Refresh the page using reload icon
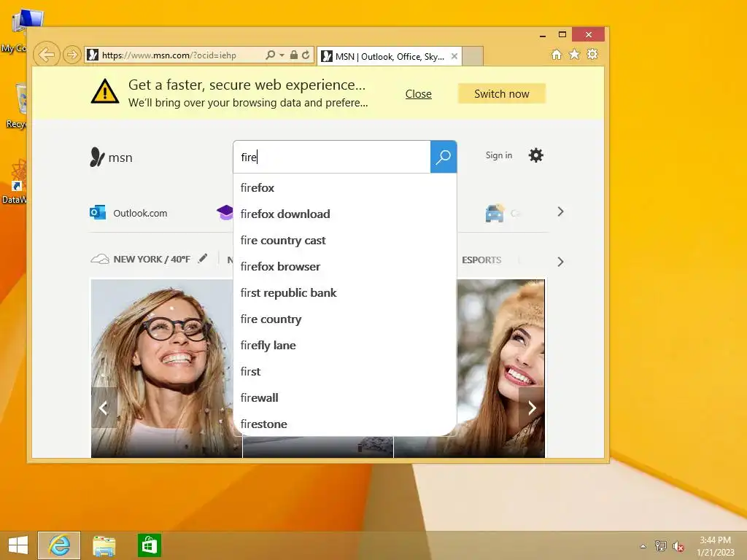This screenshot has width=747, height=560. (306, 55)
